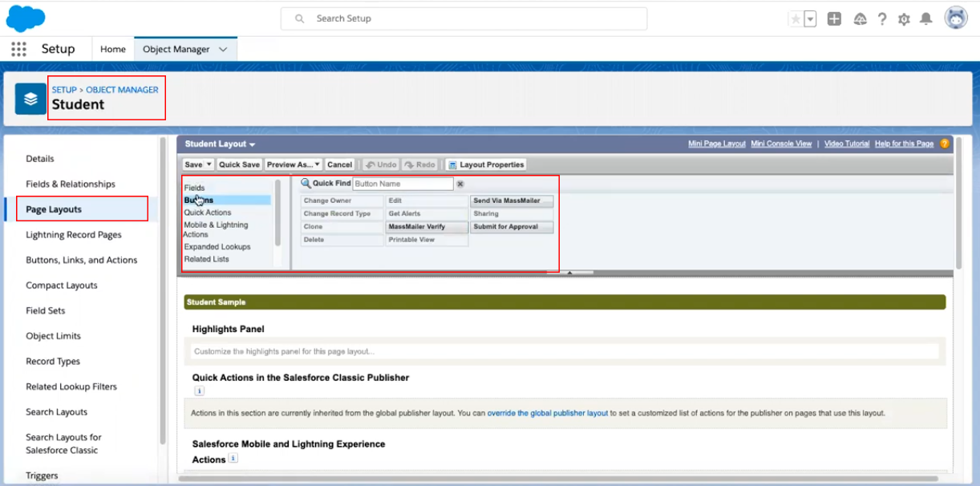Open Search Layouts for Salesforce Classic
Screen dimensions: 980x486
click(x=63, y=443)
